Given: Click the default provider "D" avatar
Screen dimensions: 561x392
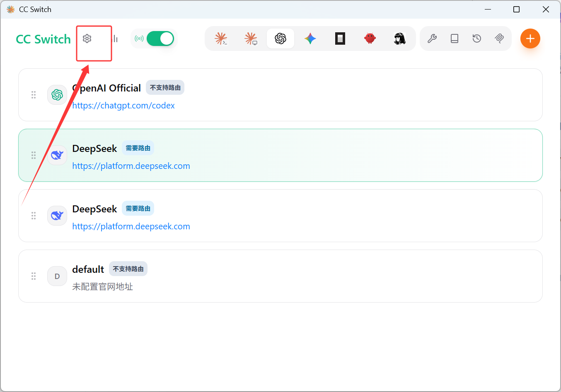Looking at the screenshot, I should [57, 276].
